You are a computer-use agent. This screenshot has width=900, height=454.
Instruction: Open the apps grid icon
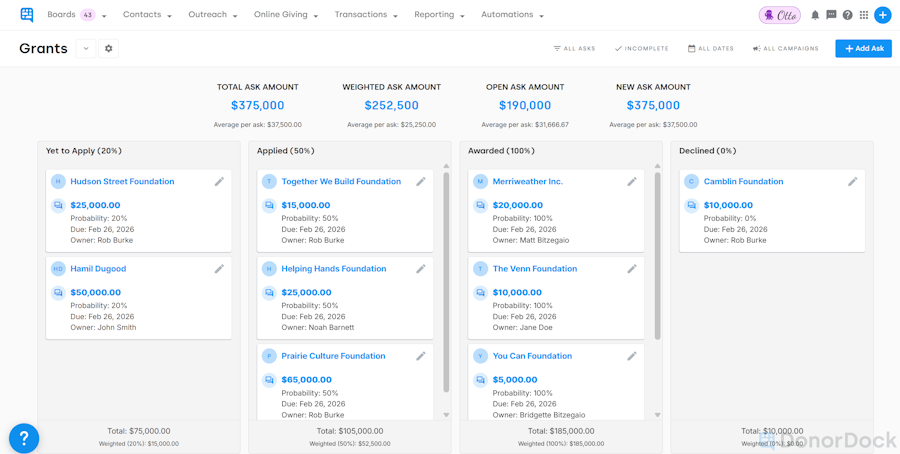click(864, 15)
